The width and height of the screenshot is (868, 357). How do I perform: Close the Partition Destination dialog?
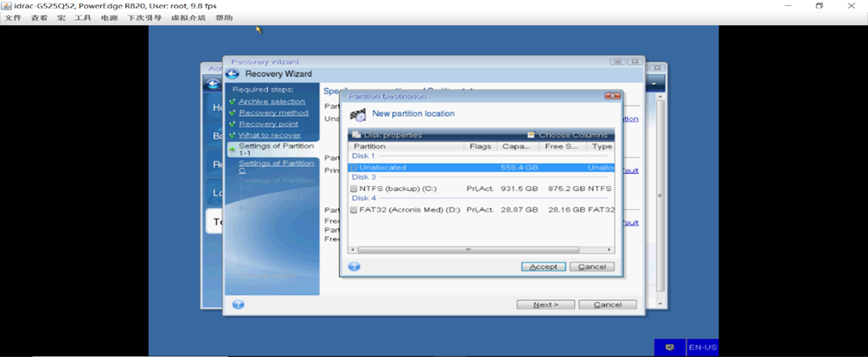tap(612, 96)
